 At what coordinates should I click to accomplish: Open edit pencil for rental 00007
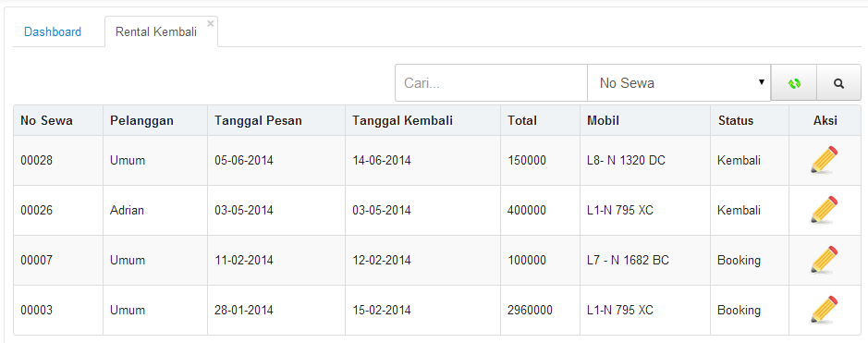pos(825,260)
